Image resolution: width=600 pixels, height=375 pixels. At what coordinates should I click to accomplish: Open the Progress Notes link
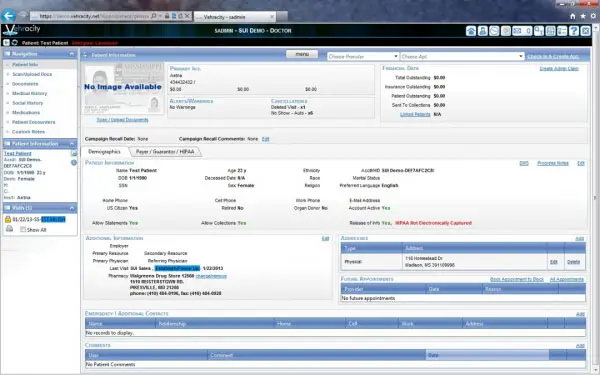tap(553, 163)
